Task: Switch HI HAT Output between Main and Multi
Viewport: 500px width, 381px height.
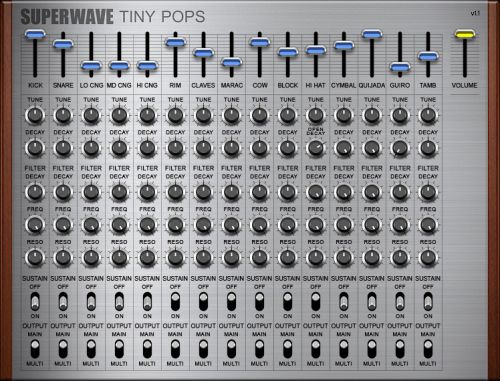Action: click(316, 349)
